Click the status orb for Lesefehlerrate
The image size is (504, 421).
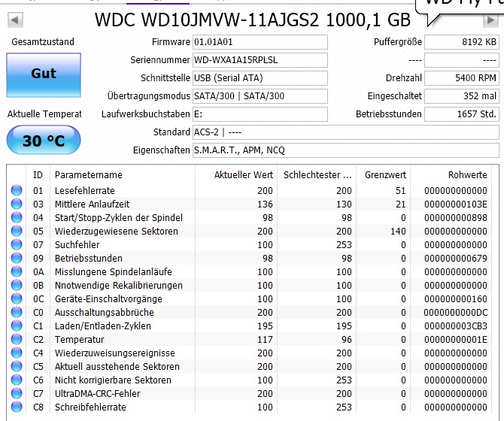(x=17, y=190)
